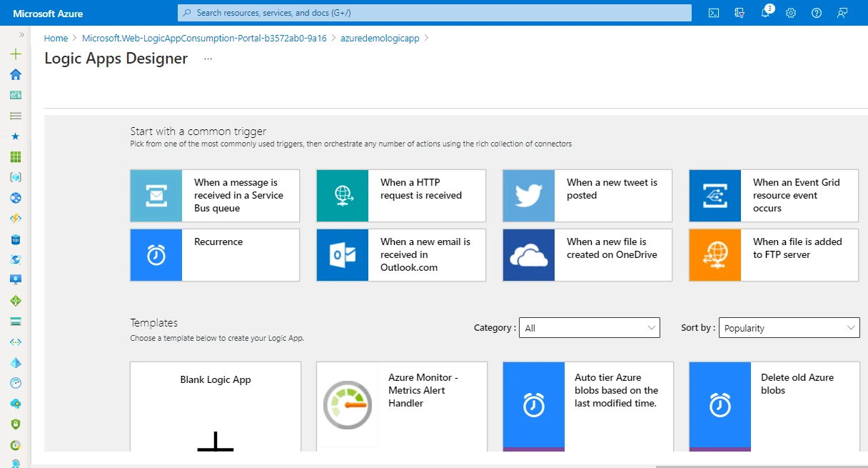The width and height of the screenshot is (868, 468).
Task: Select the Recurrence trigger card
Action: tap(214, 255)
